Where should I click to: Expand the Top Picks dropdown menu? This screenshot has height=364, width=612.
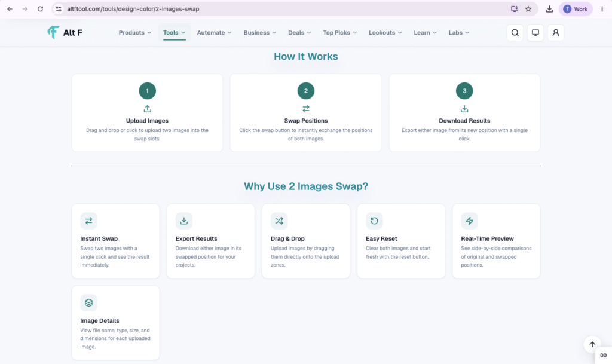click(x=339, y=33)
